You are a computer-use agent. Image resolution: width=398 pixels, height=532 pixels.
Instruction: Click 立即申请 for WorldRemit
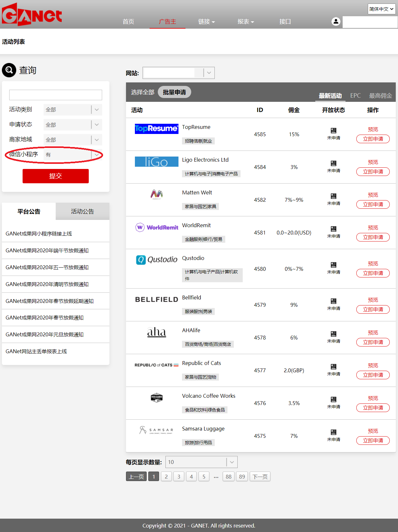pyautogui.click(x=373, y=237)
